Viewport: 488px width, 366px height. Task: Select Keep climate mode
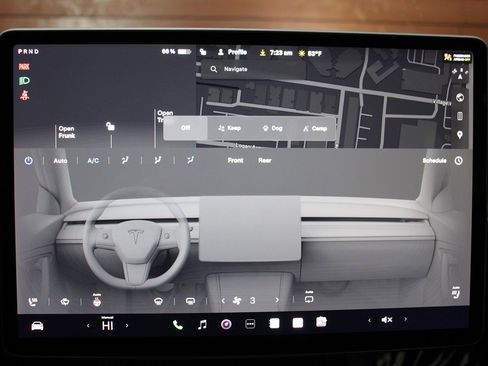point(229,128)
